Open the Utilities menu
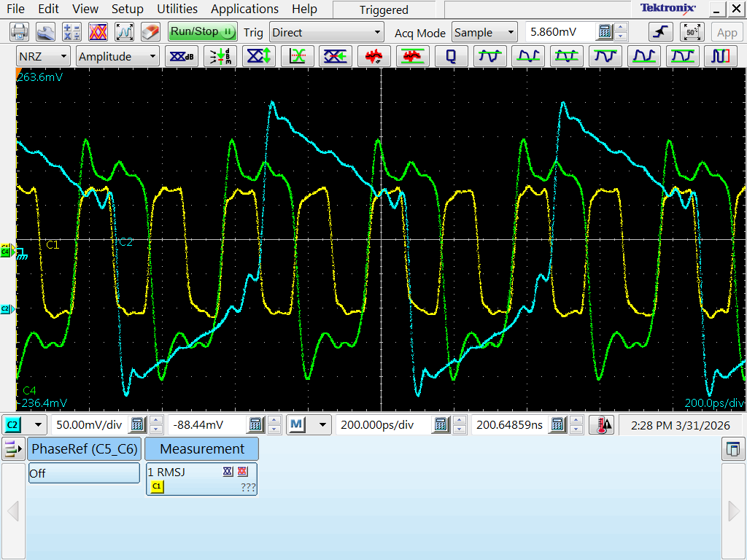Screen dimensions: 747x560 point(177,9)
